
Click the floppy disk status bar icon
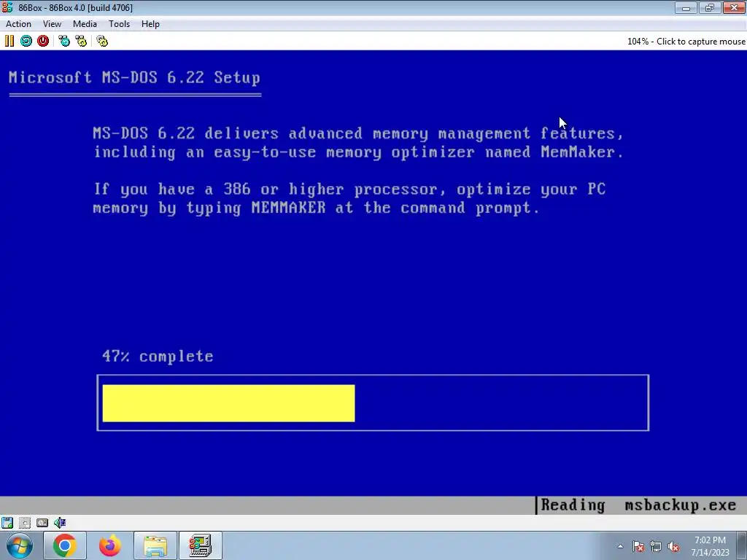coord(7,522)
